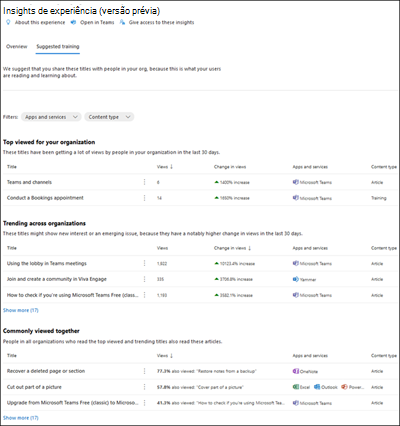Open more options for Cut out part row
The width and height of the screenshot is (400, 426).
tap(144, 387)
